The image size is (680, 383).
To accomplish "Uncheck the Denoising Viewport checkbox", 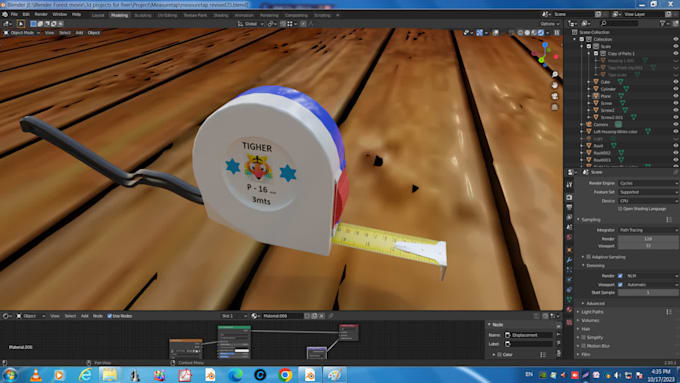I will pos(620,285).
